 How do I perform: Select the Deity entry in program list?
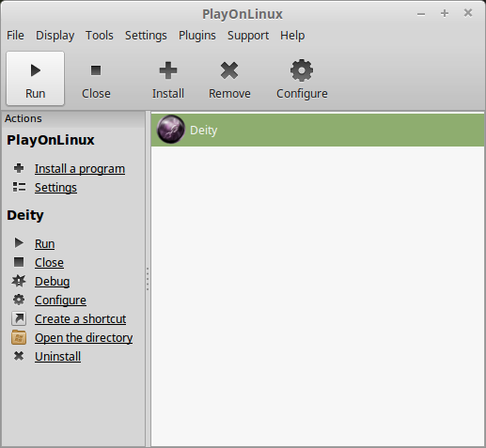(318, 130)
